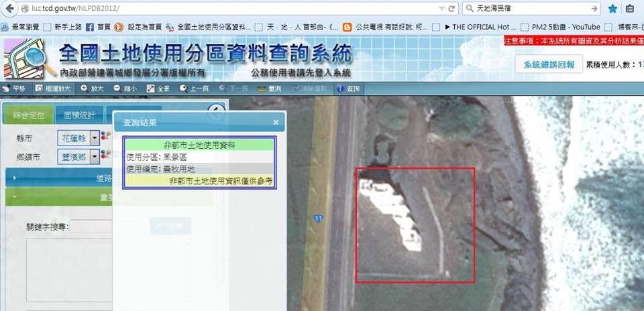Open the 公共電視 有話好說 bookmark
This screenshot has width=644, height=311.
point(385,27)
